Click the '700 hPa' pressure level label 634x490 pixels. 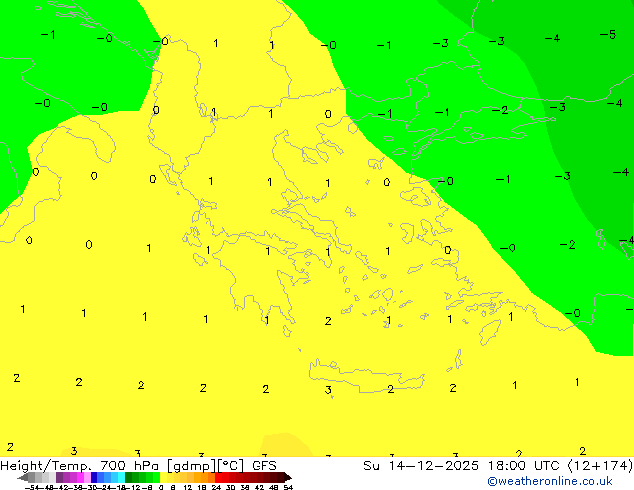tap(131, 466)
